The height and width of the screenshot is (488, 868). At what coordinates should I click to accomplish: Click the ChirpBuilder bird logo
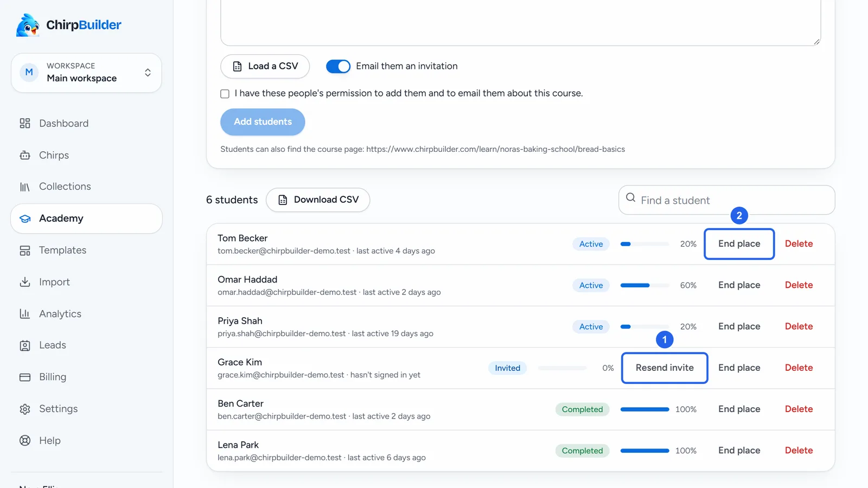(28, 25)
